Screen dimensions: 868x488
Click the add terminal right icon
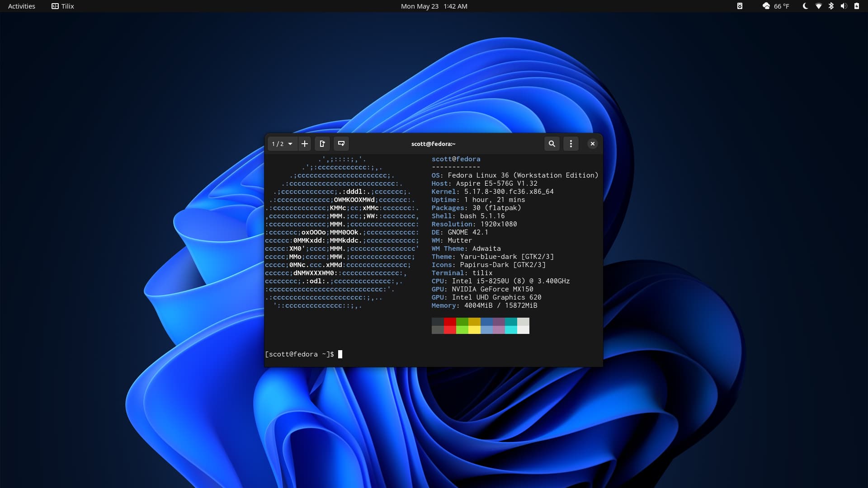pyautogui.click(x=322, y=144)
